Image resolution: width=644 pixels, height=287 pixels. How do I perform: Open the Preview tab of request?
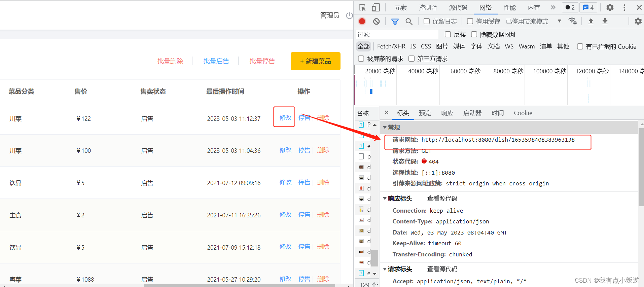425,113
